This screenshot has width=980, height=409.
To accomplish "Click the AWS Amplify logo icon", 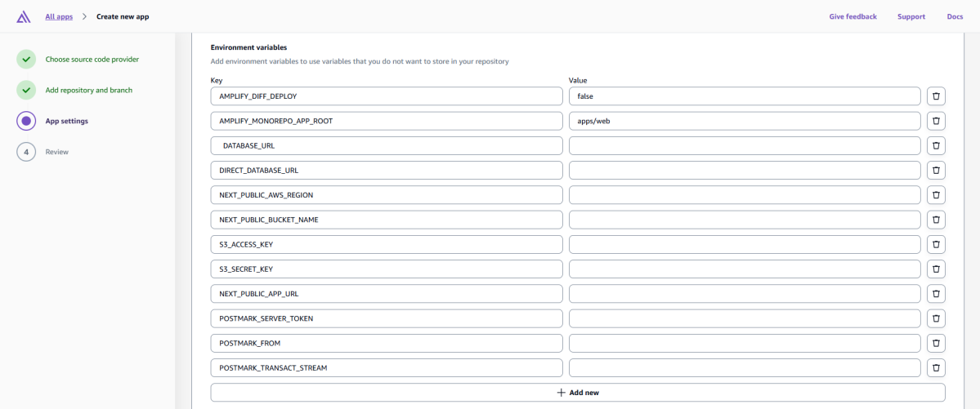I will [24, 17].
